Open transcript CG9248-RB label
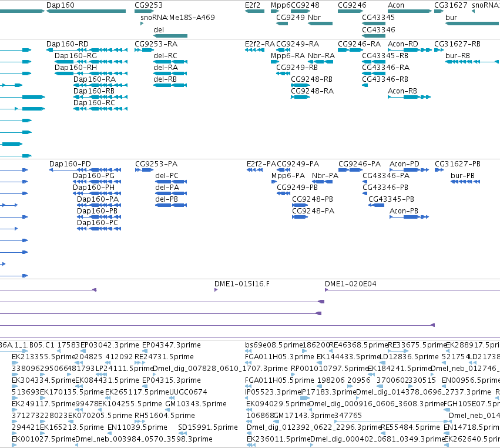 [x=311, y=79]
